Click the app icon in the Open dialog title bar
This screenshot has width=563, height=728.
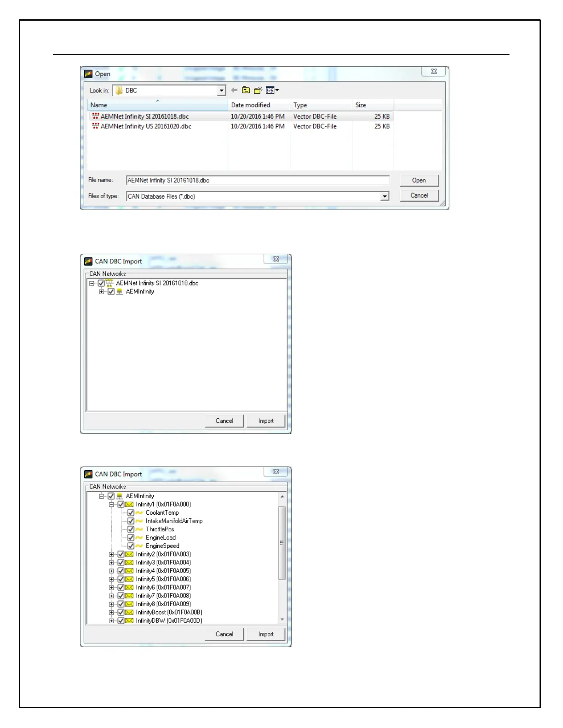pyautogui.click(x=88, y=74)
